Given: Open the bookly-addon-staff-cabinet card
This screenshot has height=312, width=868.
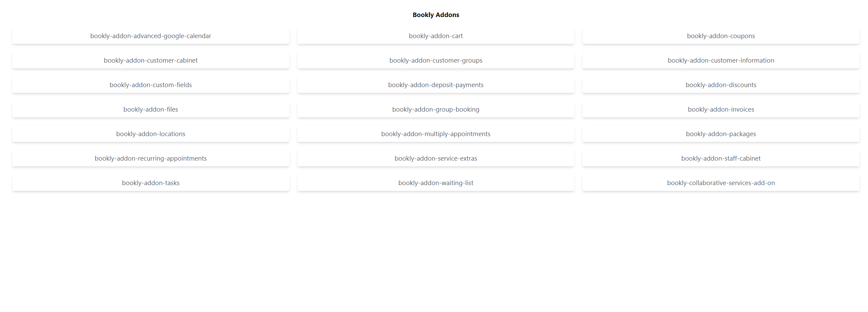Looking at the screenshot, I should point(721,159).
